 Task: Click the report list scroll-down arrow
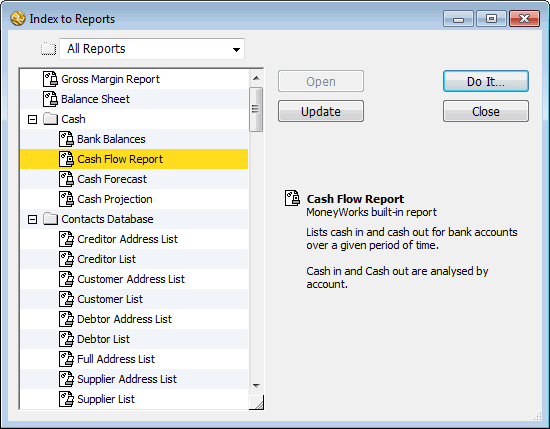click(256, 386)
